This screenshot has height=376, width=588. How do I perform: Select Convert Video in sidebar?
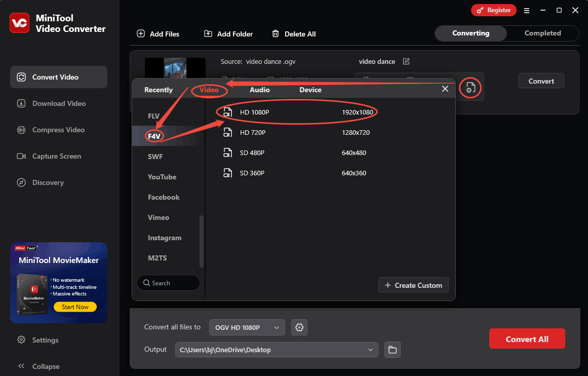point(59,77)
